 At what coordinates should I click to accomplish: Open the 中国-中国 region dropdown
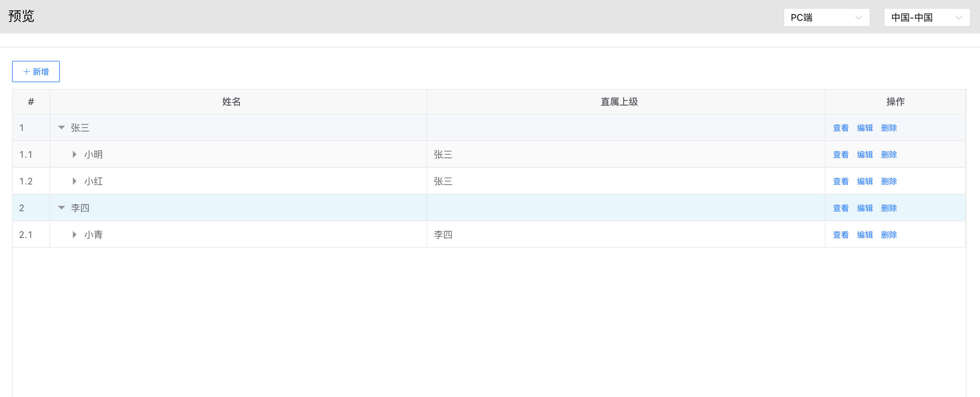pyautogui.click(x=927, y=17)
